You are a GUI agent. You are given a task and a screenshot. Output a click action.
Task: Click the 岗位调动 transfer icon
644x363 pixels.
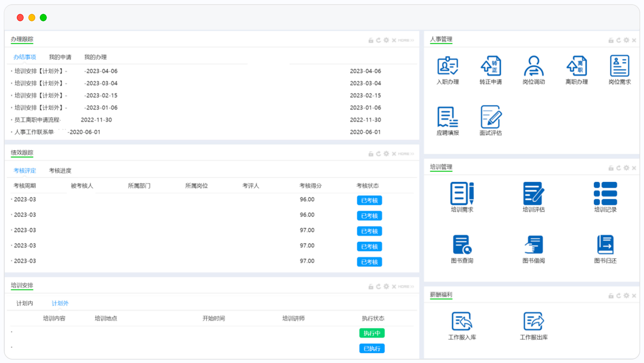(534, 66)
